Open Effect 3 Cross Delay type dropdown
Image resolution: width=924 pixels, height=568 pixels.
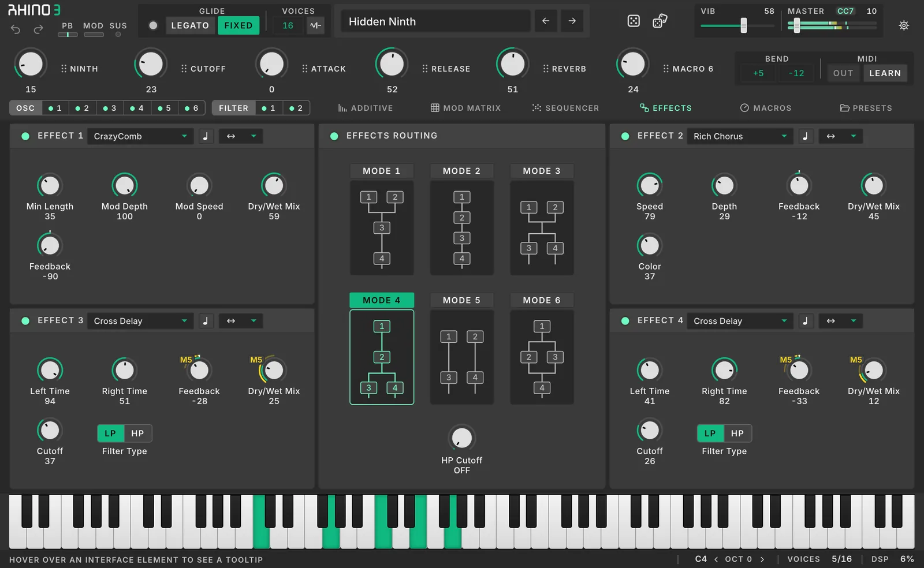tap(140, 321)
